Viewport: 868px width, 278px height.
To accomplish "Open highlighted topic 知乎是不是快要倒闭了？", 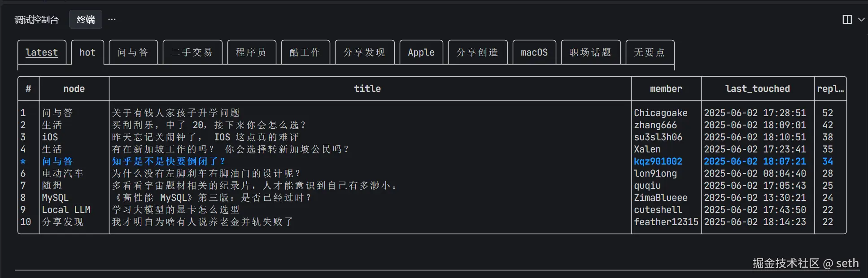I will coord(169,161).
